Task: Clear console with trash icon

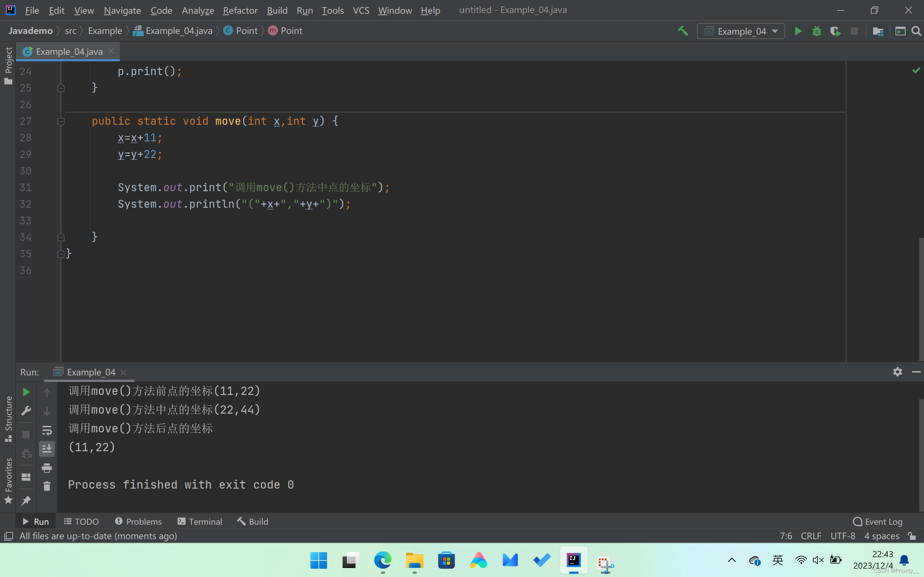Action: (47, 486)
